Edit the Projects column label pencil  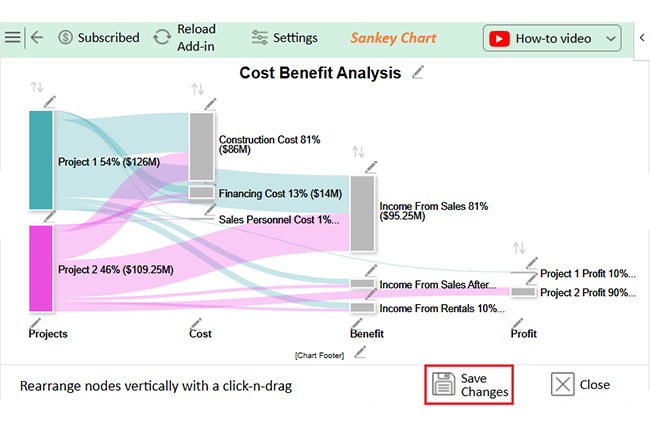[x=36, y=322]
